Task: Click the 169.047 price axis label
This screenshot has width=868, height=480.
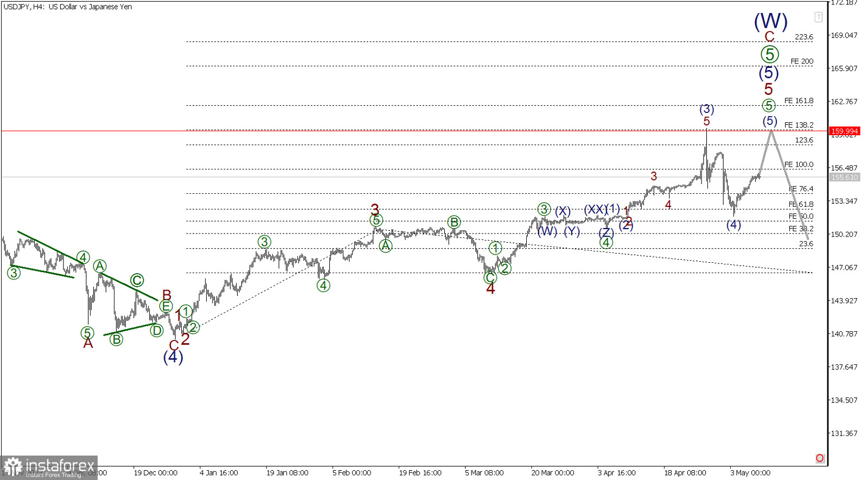Action: click(844, 35)
